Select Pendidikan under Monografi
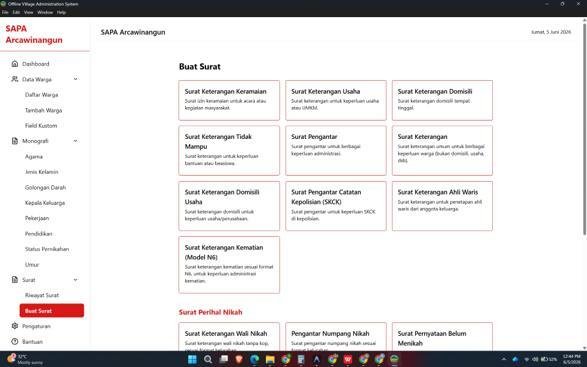 point(39,234)
